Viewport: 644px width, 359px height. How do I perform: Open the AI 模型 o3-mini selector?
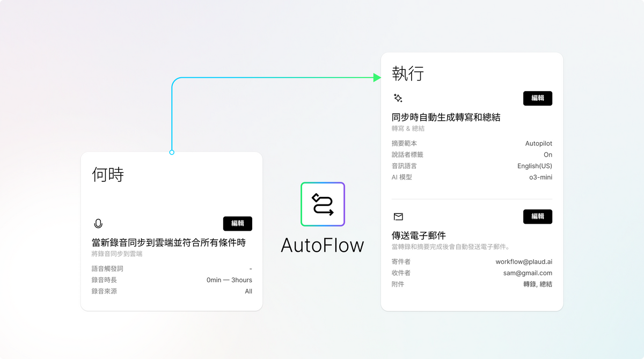click(x=540, y=177)
